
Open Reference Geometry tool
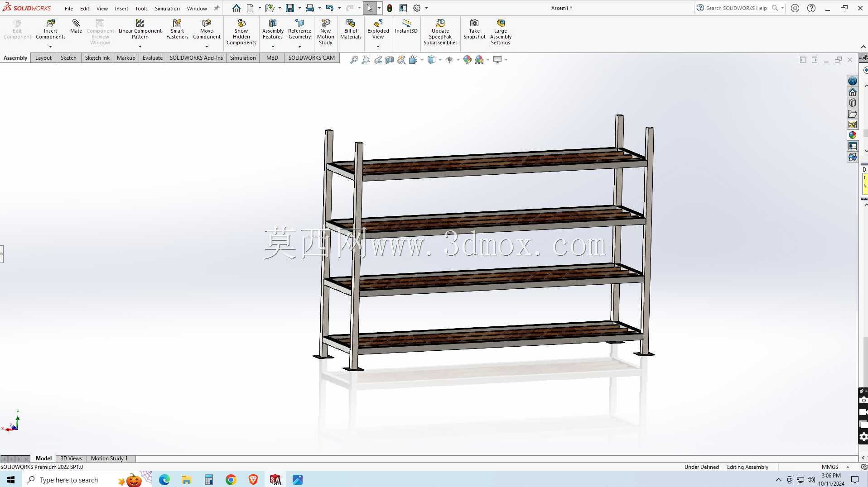pyautogui.click(x=299, y=29)
